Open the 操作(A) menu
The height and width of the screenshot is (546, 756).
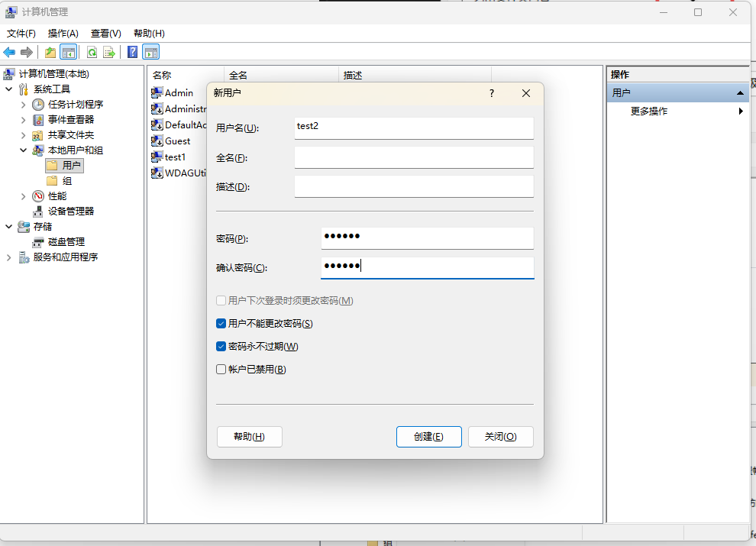[63, 34]
